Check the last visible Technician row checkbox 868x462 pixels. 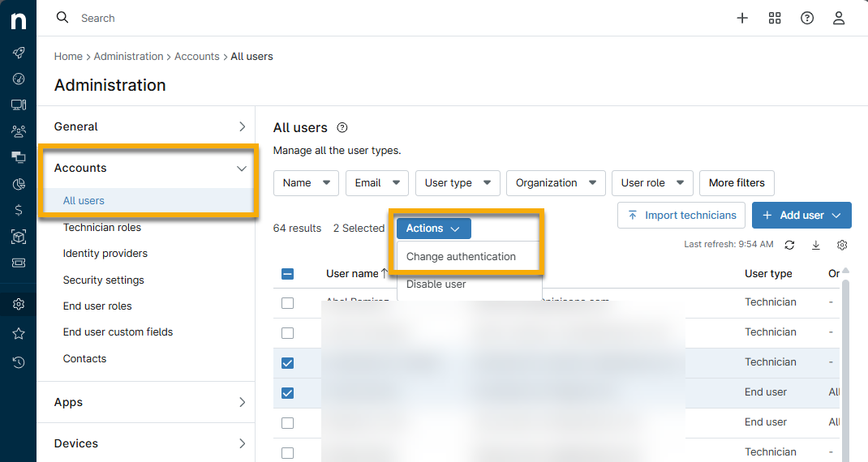pos(287,452)
